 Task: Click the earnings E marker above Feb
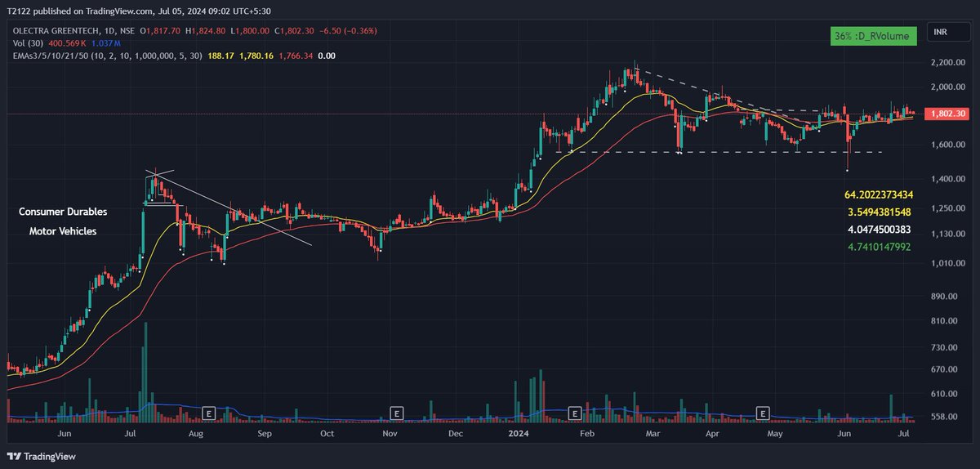[x=575, y=413]
